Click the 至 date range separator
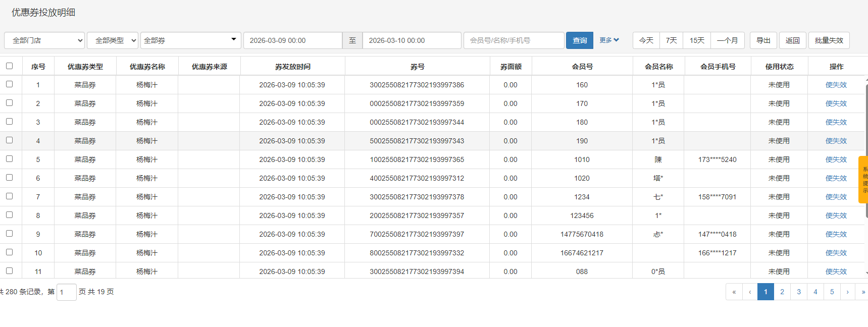The height and width of the screenshot is (327, 868). pos(352,40)
